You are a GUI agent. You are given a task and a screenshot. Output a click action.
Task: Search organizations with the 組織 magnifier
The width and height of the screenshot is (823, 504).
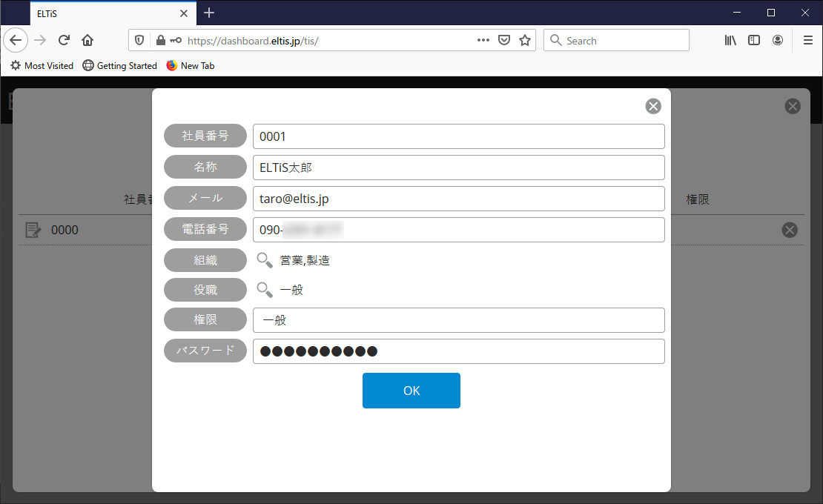pyautogui.click(x=265, y=260)
